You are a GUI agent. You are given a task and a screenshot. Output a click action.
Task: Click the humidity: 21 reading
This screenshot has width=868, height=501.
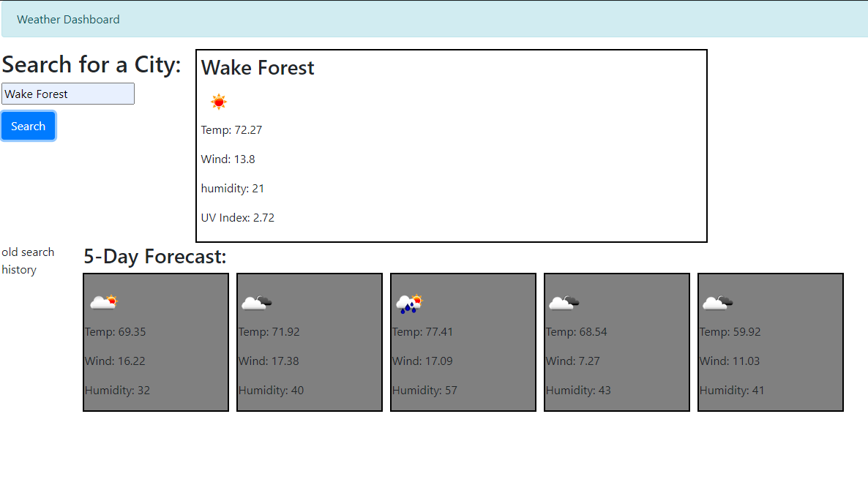[233, 189]
